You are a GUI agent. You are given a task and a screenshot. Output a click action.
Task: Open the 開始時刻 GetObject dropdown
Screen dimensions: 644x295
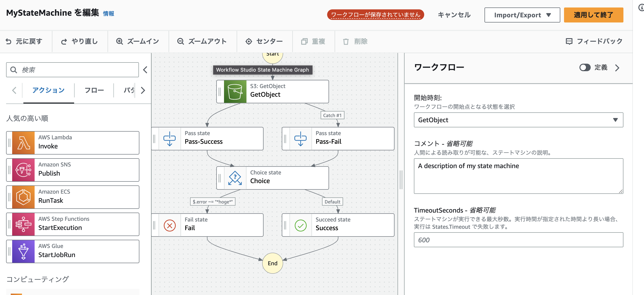[x=518, y=120]
